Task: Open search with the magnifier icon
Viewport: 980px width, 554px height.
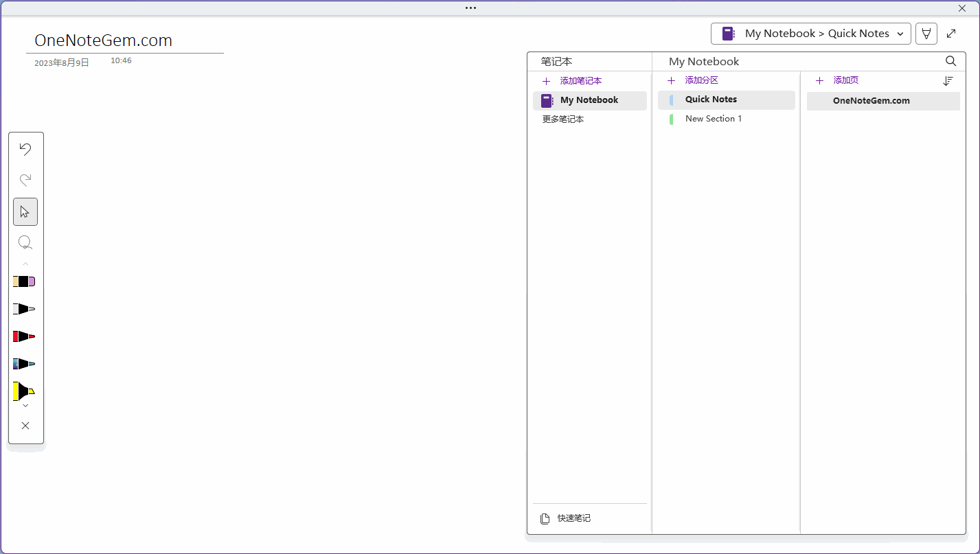Action: pyautogui.click(x=950, y=61)
